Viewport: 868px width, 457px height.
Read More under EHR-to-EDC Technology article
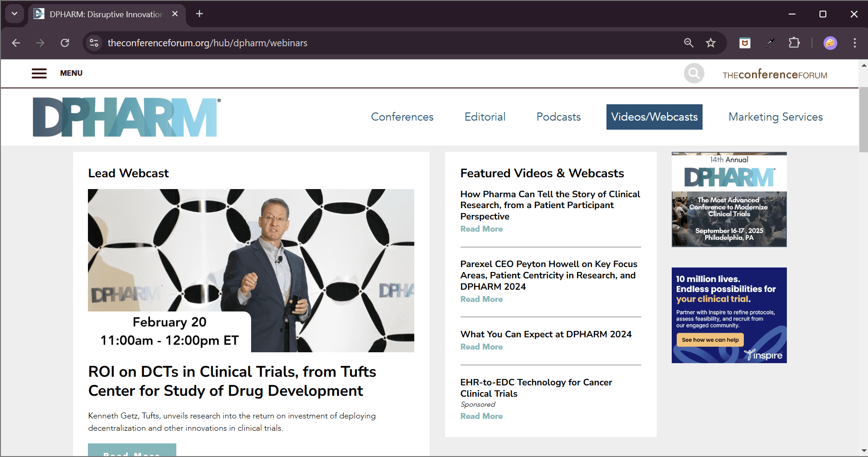[481, 416]
